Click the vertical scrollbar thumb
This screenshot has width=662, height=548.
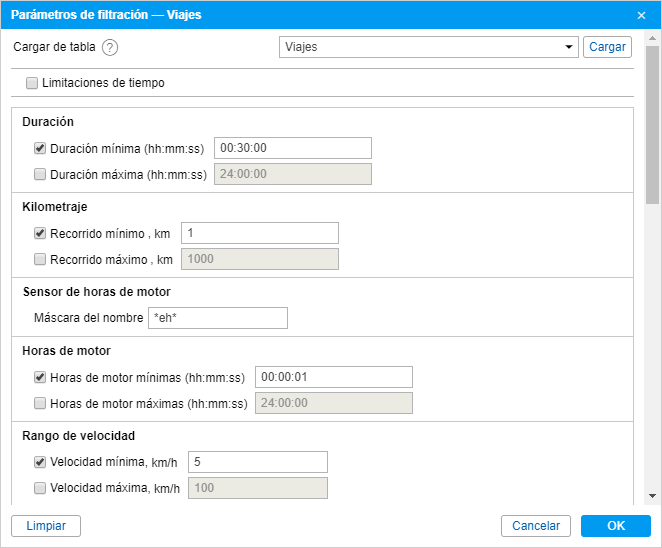(652, 125)
